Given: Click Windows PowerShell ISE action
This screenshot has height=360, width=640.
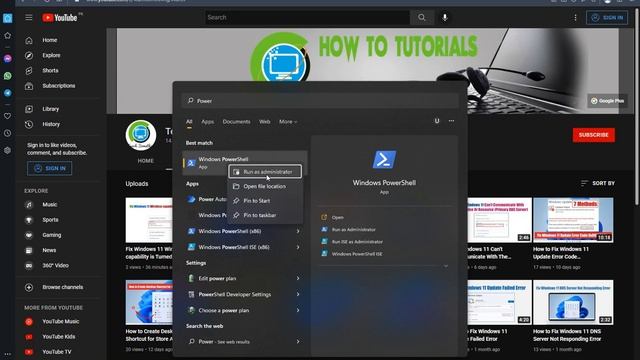Looking at the screenshot, I should pyautogui.click(x=357, y=254).
